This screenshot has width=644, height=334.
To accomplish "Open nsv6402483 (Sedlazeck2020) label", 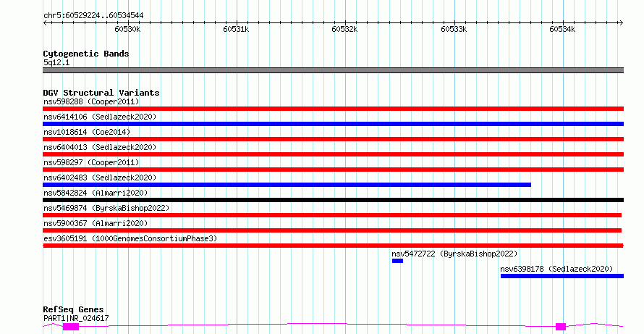I will (x=100, y=178).
